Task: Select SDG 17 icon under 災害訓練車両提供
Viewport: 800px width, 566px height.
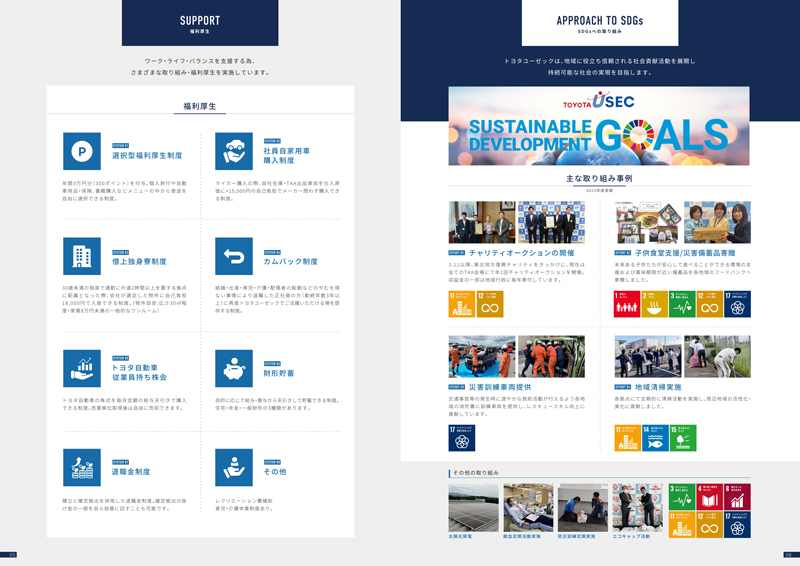Action: [x=462, y=438]
